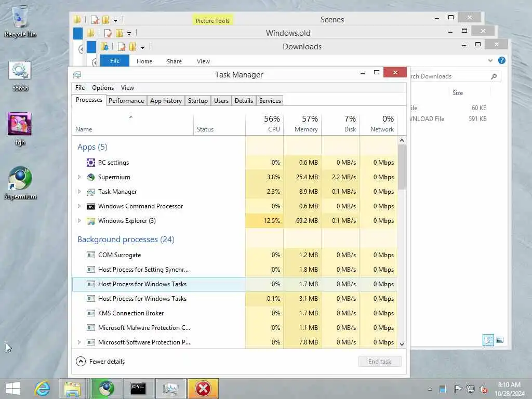Open Share tab in Downloads window
The image size is (532, 399).
click(174, 61)
